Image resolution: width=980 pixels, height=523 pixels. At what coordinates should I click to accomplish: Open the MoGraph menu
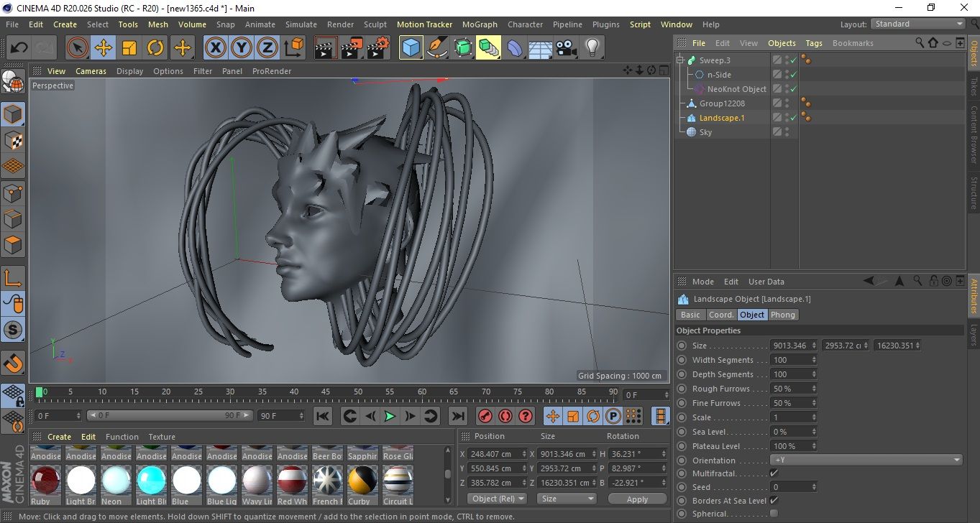click(x=480, y=24)
